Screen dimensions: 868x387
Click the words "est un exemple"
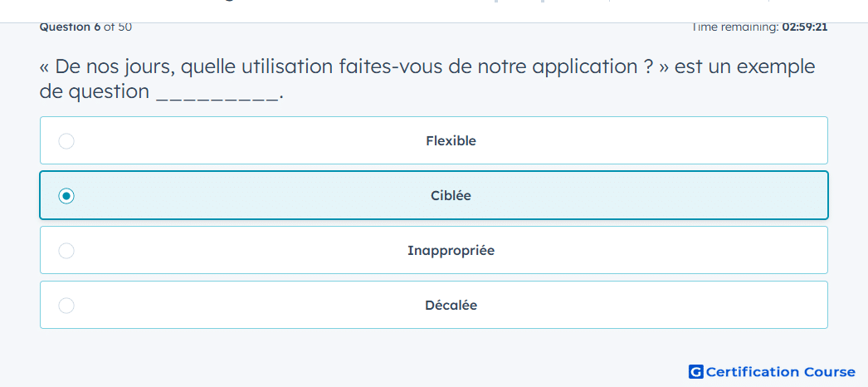(745, 67)
